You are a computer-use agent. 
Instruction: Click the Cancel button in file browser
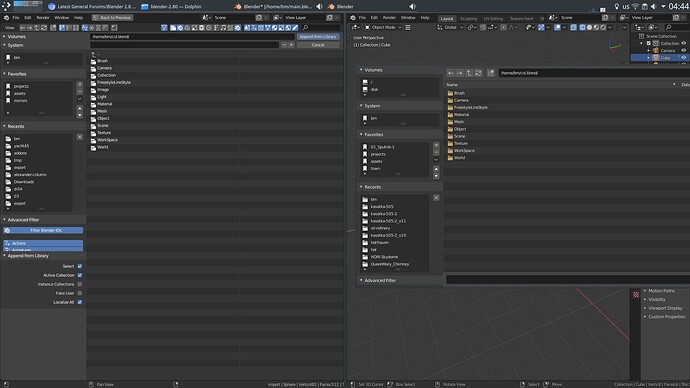coord(318,45)
